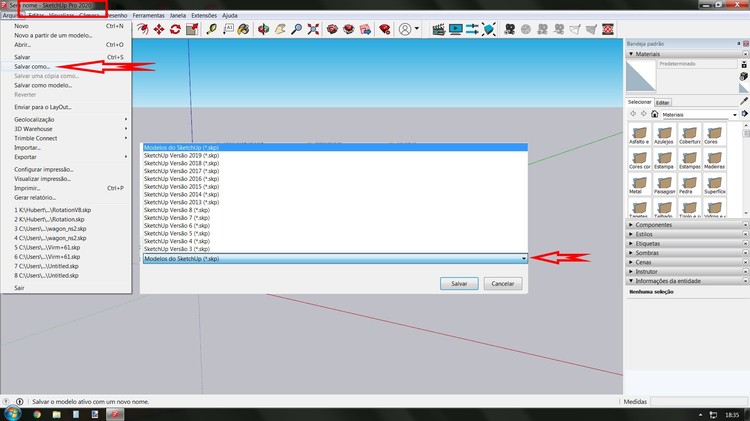Click the Details arrow icon beside the Materiais list
The image size is (750, 421).
744,114
